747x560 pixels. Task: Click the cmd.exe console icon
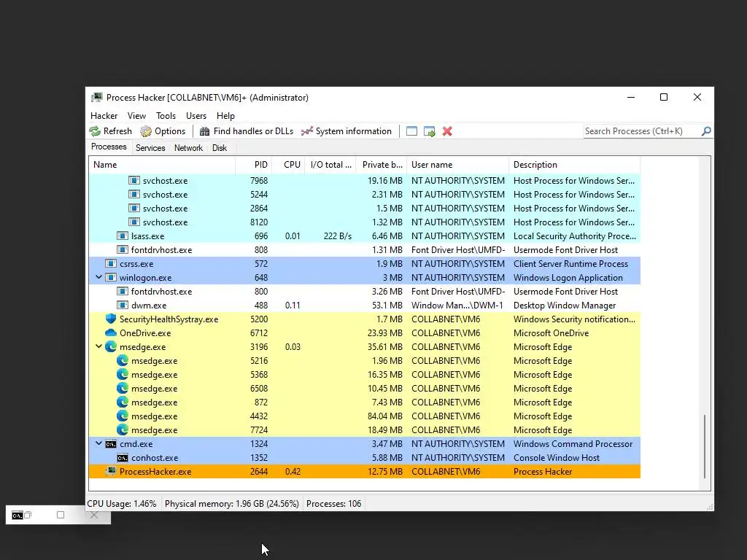(x=111, y=444)
